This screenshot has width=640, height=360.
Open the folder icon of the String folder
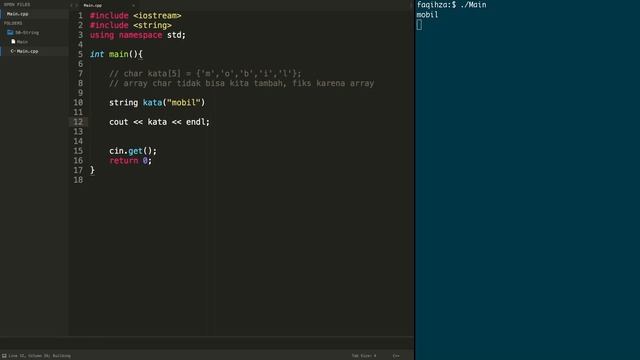pos(10,32)
